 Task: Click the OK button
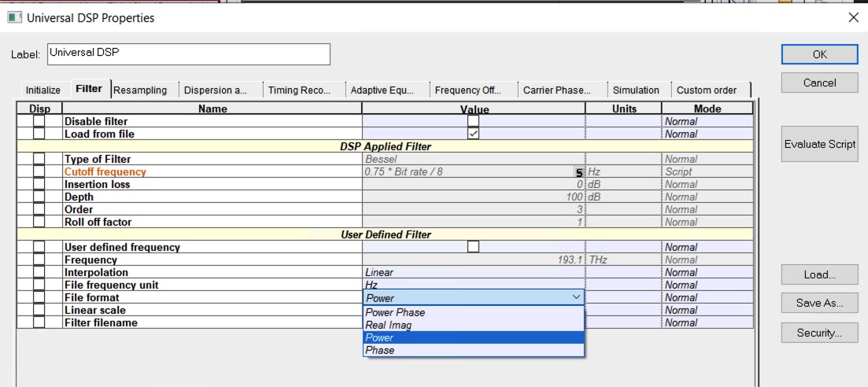(820, 54)
